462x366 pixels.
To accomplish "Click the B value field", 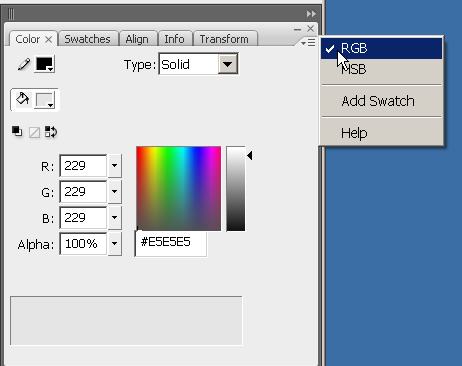I will pos(83,217).
